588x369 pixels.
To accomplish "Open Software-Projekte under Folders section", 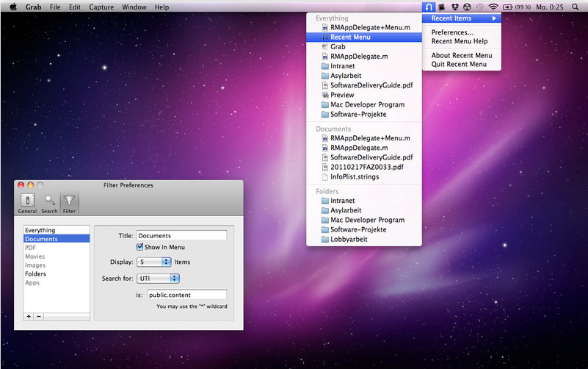I will point(364,229).
